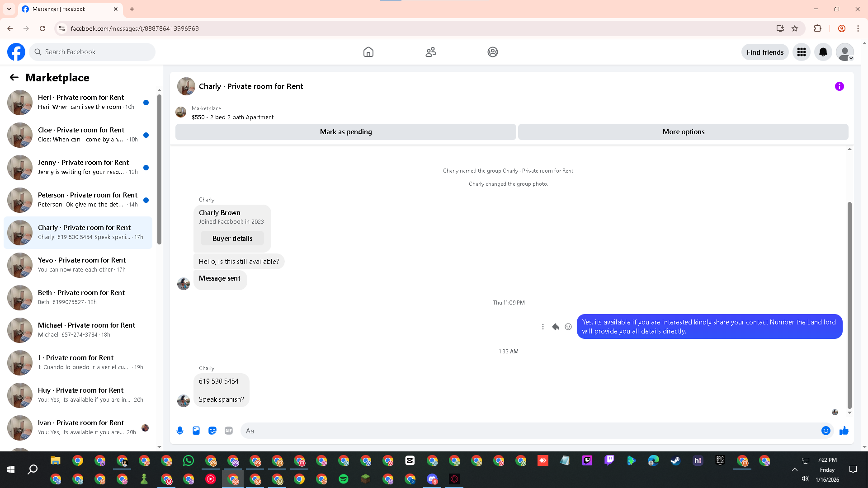This screenshot has height=488, width=868.
Task: Click the Search Facebook field
Action: pos(93,52)
